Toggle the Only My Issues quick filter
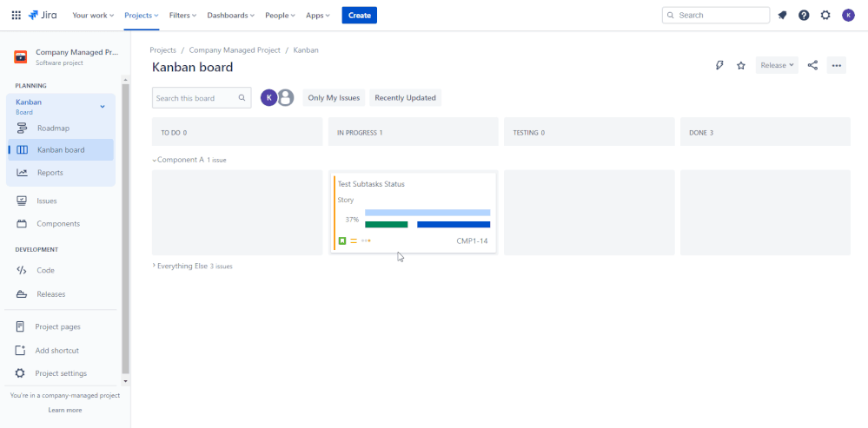Screen dimensions: 868x428 tap(334, 98)
